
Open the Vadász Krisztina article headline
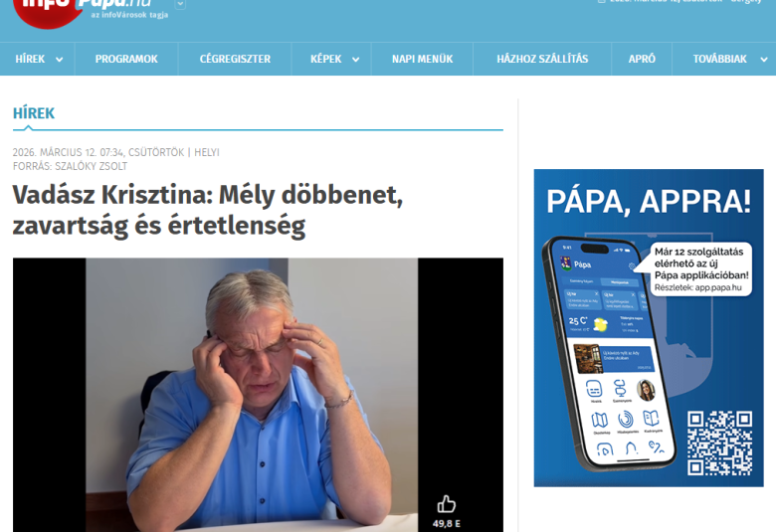[208, 210]
